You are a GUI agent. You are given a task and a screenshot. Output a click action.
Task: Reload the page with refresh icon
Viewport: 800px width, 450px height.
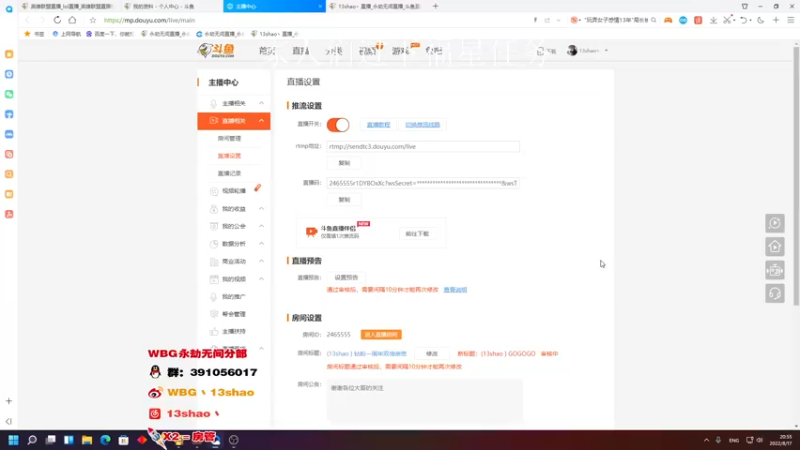point(57,20)
